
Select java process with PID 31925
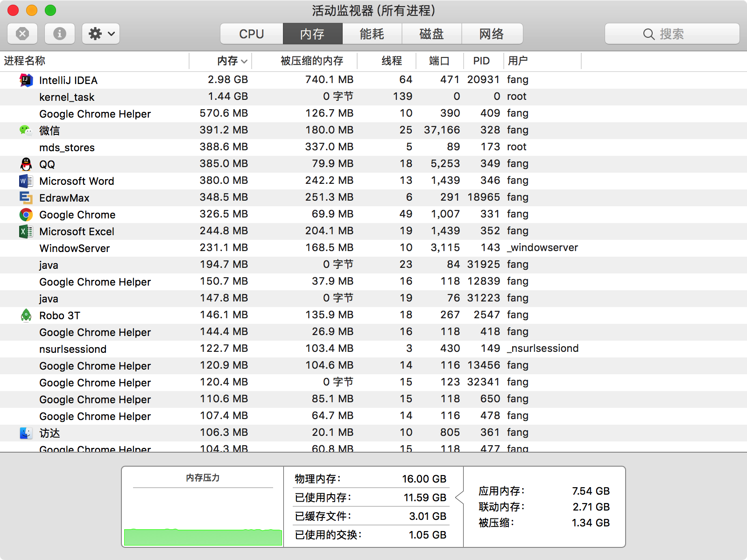pyautogui.click(x=373, y=265)
